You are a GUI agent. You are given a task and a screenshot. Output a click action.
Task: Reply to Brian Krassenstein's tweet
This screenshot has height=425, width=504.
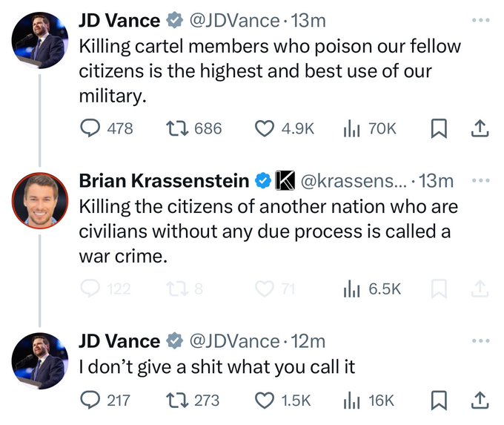[x=90, y=289]
